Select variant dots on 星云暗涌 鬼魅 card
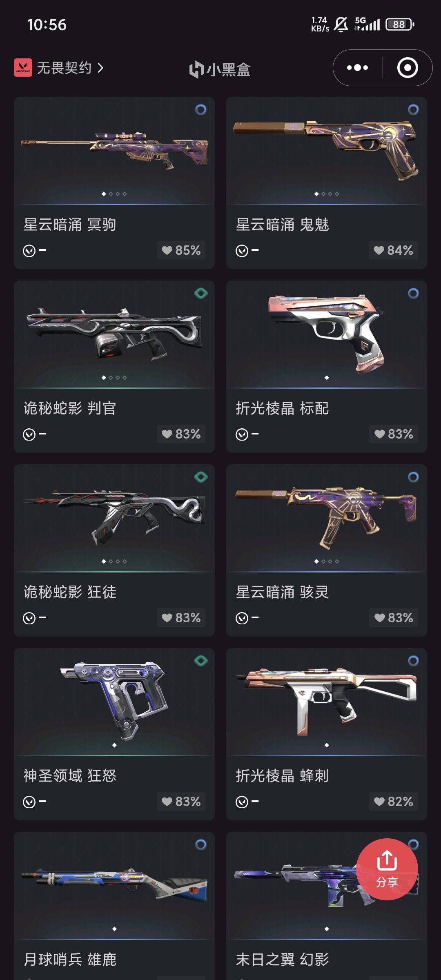Viewport: 441px width, 980px height. click(327, 194)
